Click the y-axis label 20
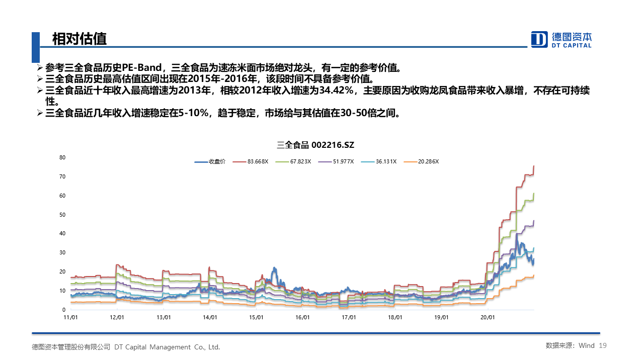The image size is (644, 362). tap(62, 271)
